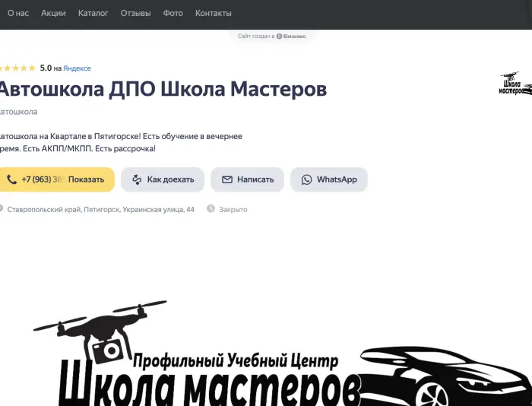Click the WhatsApp icon
Image resolution: width=532 pixels, height=406 pixels.
306,180
